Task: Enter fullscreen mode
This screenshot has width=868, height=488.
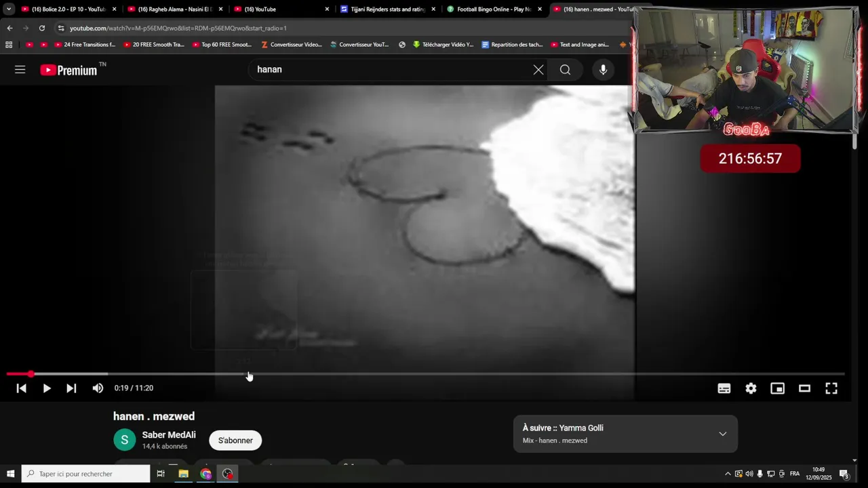Action: (x=831, y=388)
